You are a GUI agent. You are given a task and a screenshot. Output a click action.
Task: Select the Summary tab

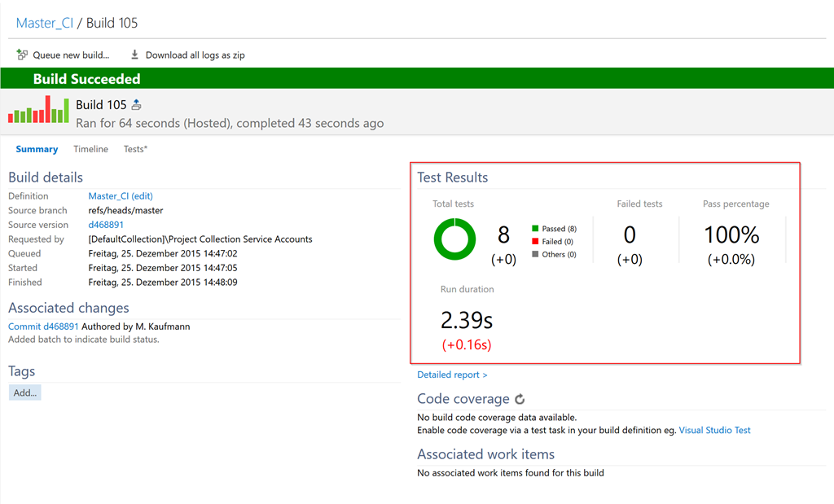(x=37, y=149)
